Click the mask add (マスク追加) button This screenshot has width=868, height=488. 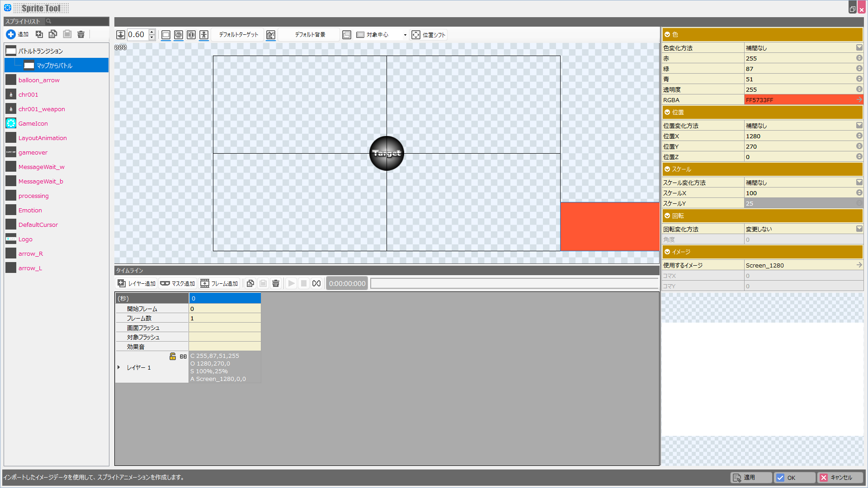point(178,283)
